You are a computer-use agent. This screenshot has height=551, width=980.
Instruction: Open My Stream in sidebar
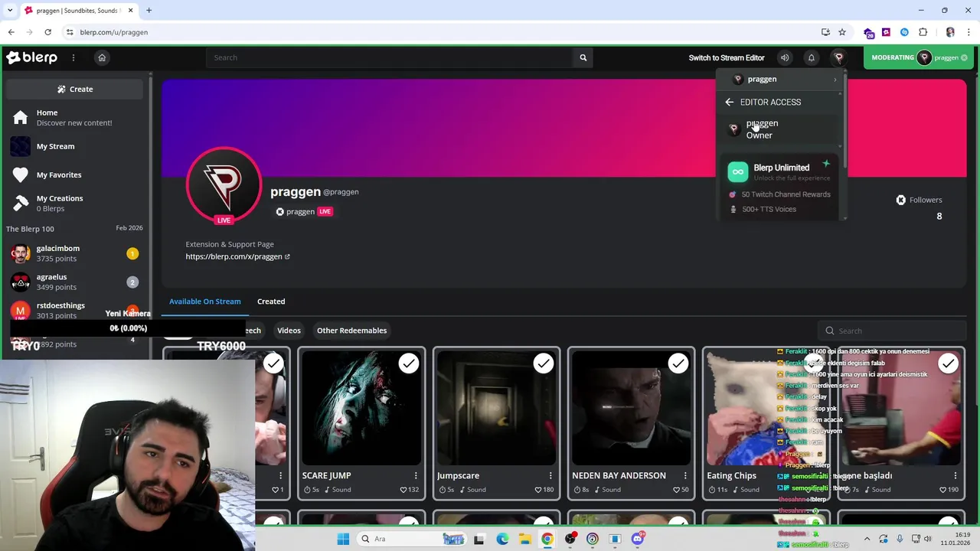click(75, 146)
